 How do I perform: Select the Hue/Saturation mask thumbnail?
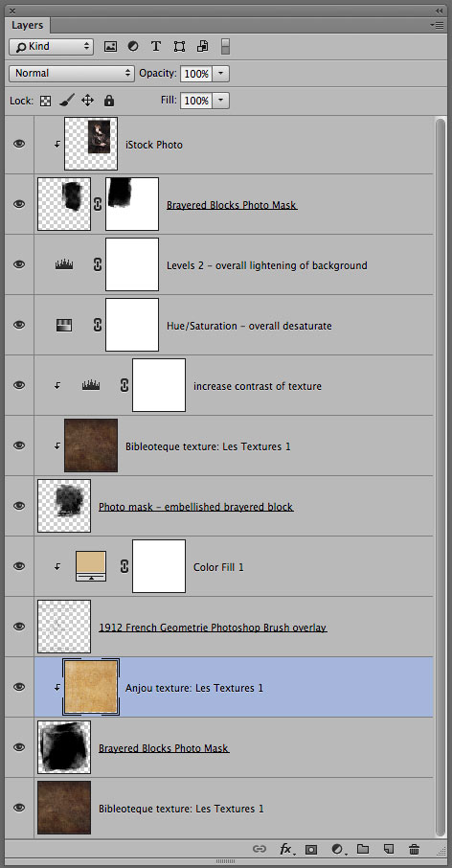pos(132,325)
